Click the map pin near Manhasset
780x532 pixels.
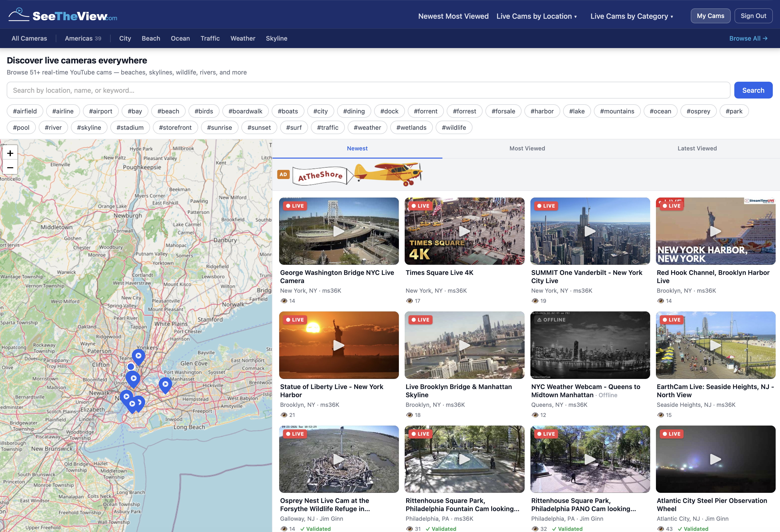click(x=165, y=385)
